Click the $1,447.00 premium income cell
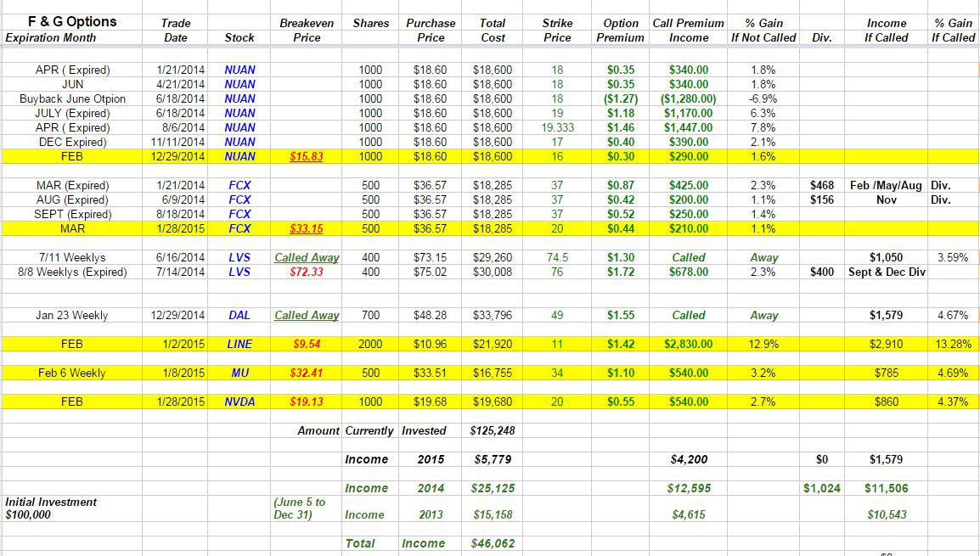This screenshot has width=980, height=556. 688,127
